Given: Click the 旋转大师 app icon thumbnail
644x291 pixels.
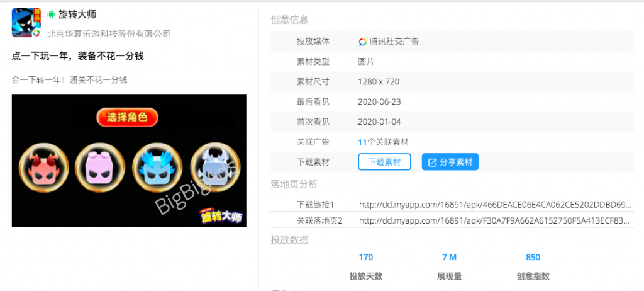Looking at the screenshot, I should coord(26,23).
